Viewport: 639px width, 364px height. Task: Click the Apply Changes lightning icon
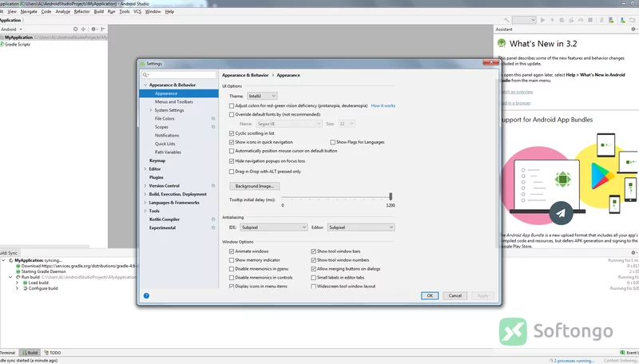click(552, 20)
